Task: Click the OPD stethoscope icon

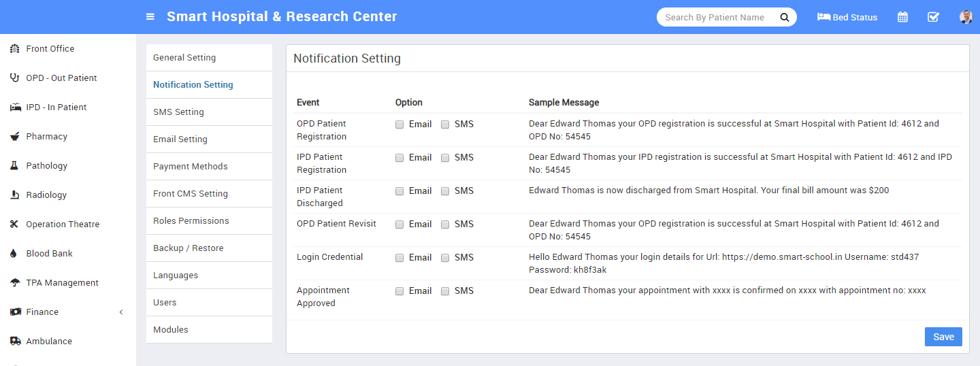Action: [14, 78]
